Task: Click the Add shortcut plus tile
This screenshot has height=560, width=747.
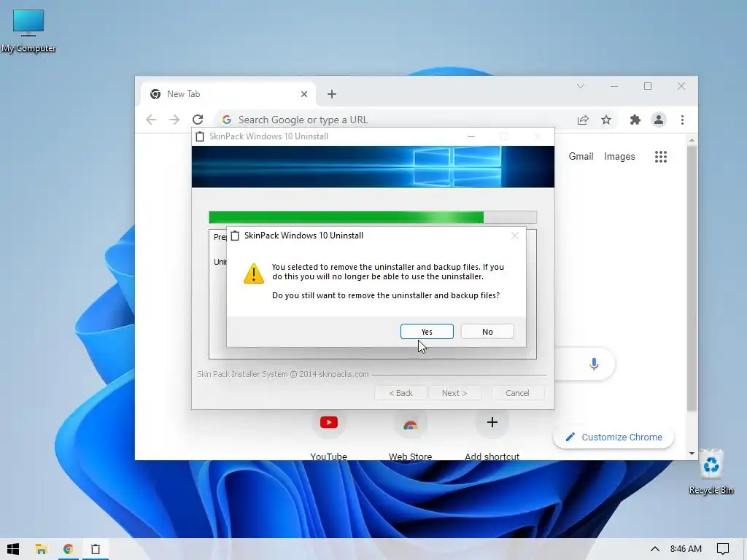Action: (x=492, y=422)
